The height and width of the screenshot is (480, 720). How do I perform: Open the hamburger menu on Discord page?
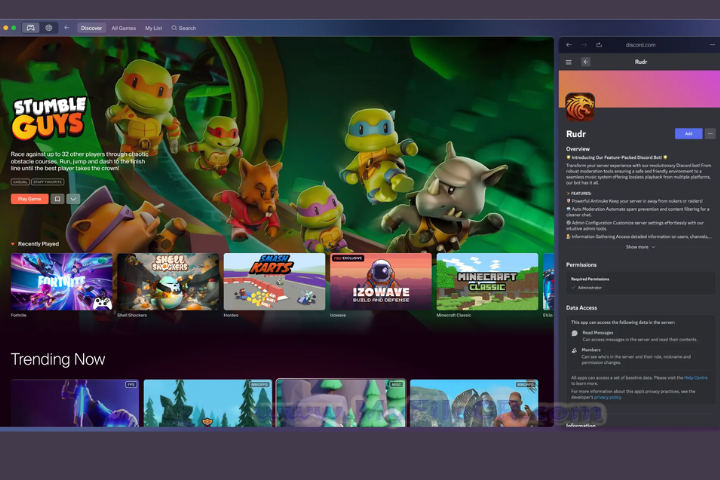tap(569, 62)
